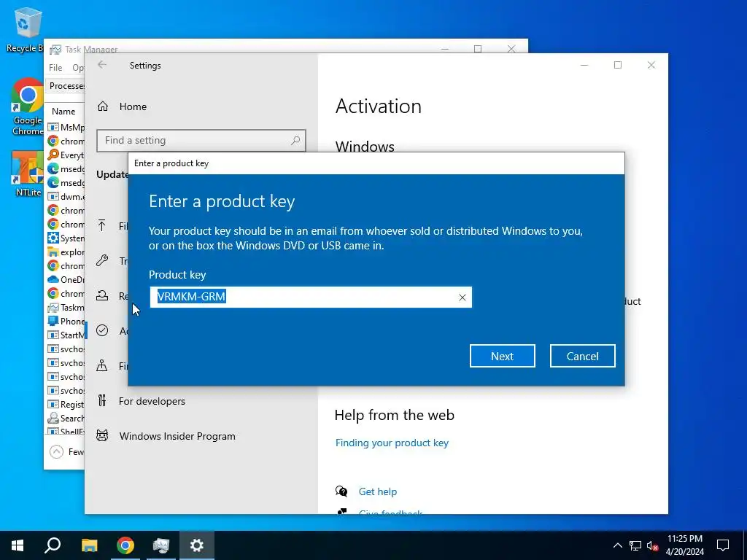Switch to Chrome on the taskbar
Viewport: 747px width, 560px height.
tap(125, 545)
